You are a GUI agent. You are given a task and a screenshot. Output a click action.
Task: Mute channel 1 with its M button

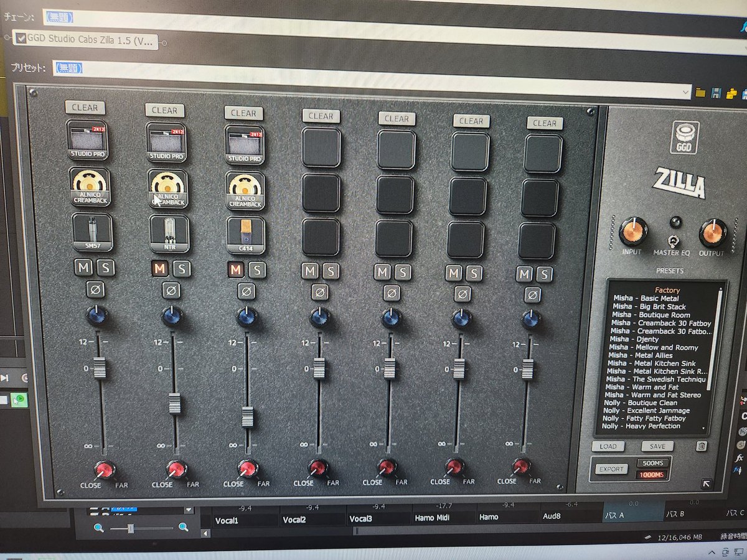[x=83, y=269]
